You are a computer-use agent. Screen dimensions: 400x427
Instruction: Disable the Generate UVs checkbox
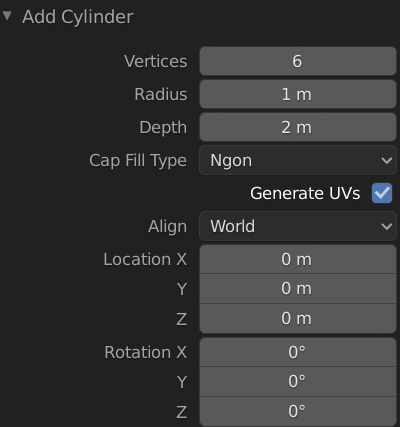382,193
